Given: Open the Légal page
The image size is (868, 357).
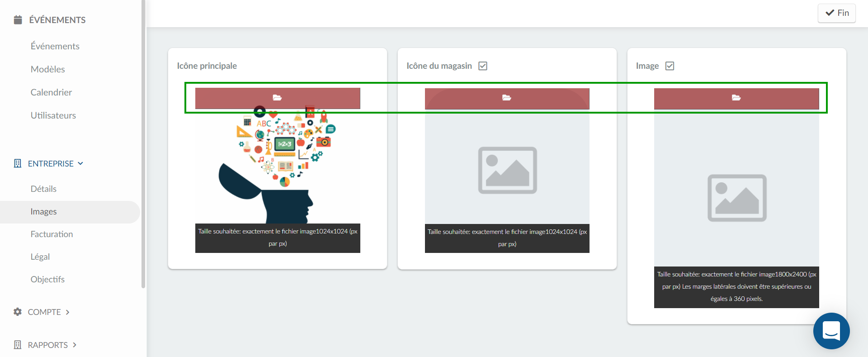Looking at the screenshot, I should (40, 257).
